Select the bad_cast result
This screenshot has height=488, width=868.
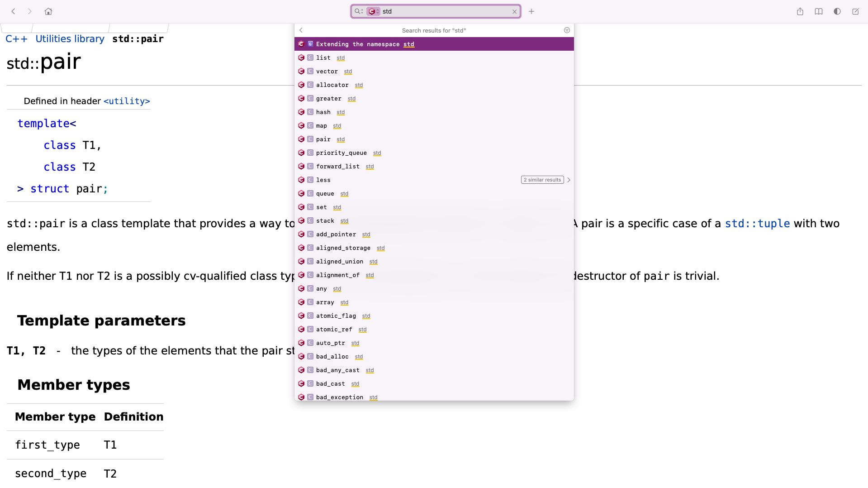(434, 383)
